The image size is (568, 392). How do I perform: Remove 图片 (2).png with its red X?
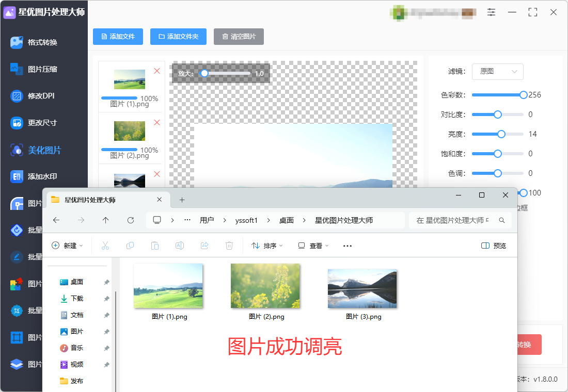tap(157, 122)
